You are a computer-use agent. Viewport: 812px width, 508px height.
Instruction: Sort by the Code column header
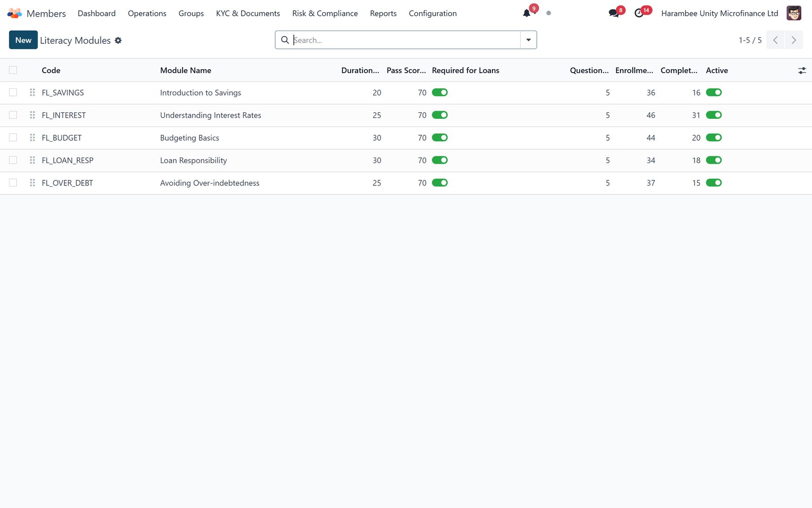click(51, 71)
